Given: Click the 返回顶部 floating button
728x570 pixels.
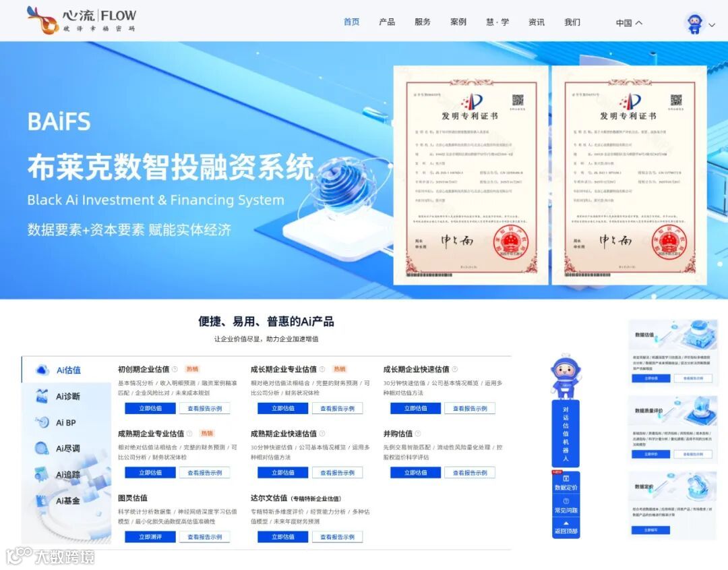Looking at the screenshot, I should coord(566,528).
